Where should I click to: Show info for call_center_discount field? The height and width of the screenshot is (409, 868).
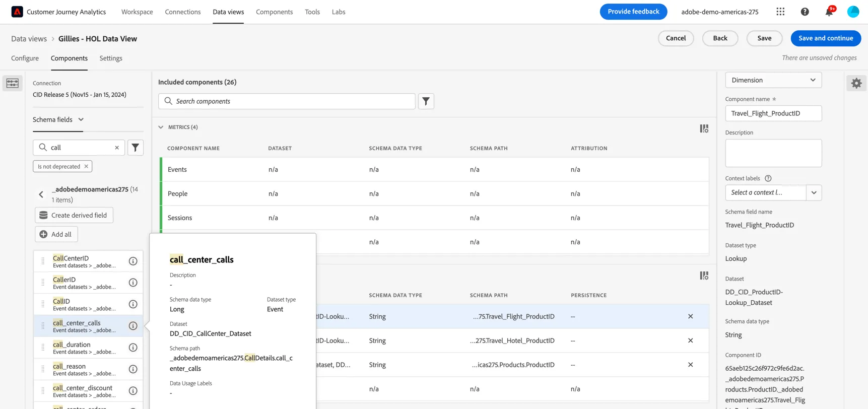[x=133, y=391]
